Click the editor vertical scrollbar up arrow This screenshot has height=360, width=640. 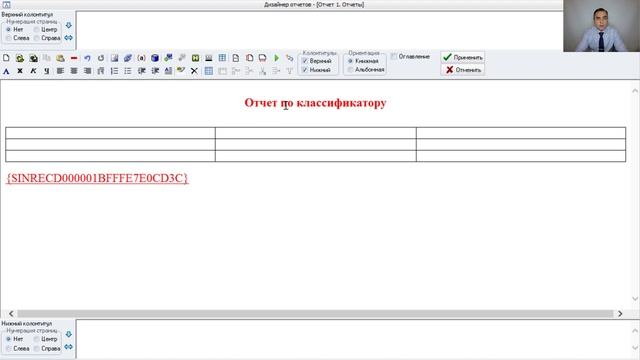point(635,91)
